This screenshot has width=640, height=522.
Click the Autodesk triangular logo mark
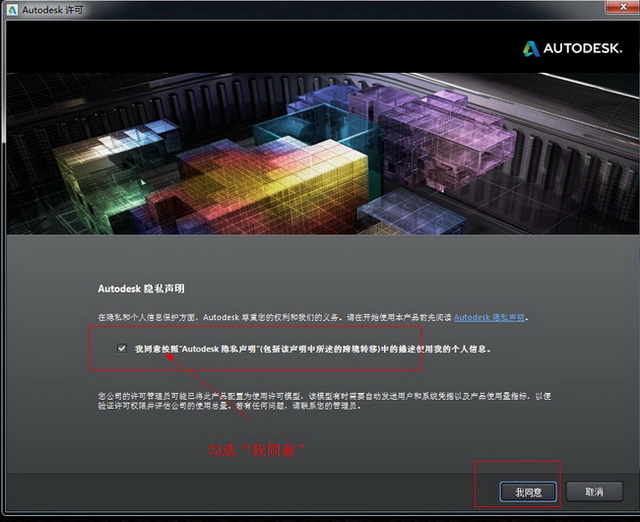[530, 48]
